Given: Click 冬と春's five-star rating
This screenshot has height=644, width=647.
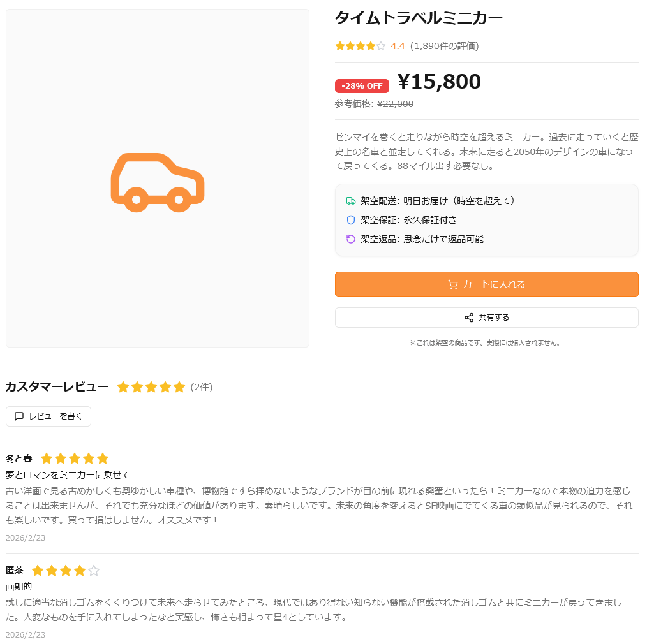Looking at the screenshot, I should (x=75, y=458).
